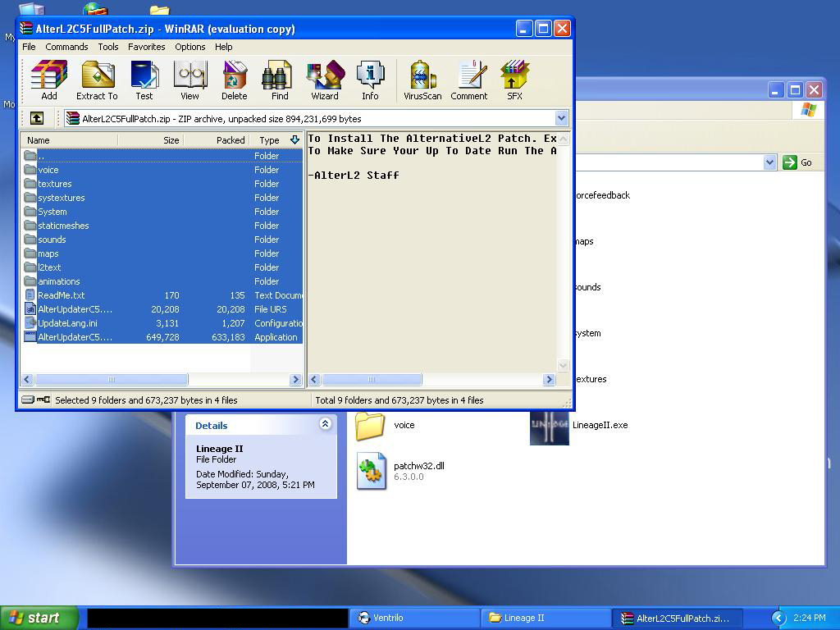Image resolution: width=840 pixels, height=630 pixels.
Task: Select the sounds folder in the archive
Action: click(162, 240)
